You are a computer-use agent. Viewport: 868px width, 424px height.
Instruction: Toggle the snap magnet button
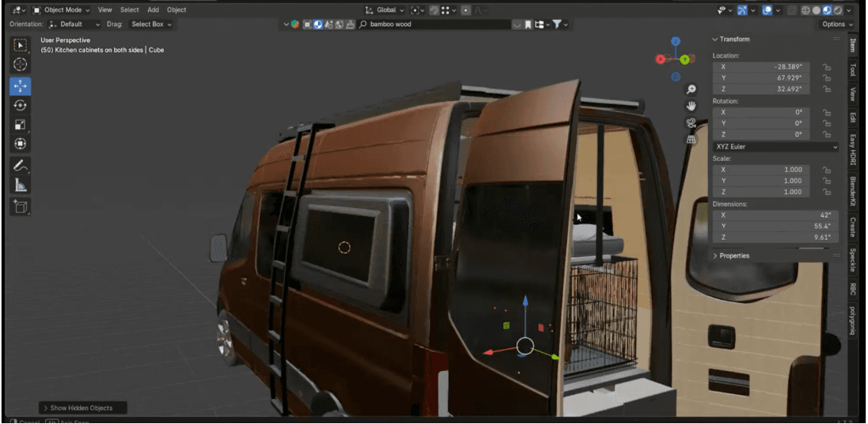click(434, 10)
